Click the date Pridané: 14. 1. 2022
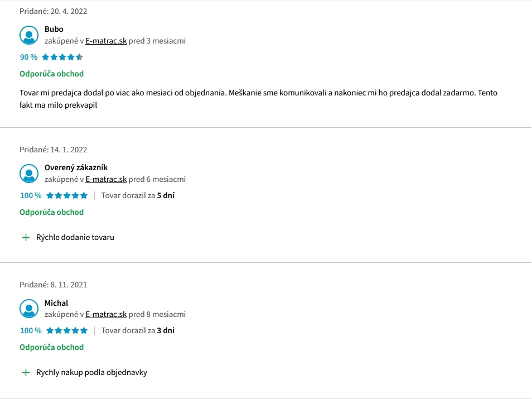The height and width of the screenshot is (399, 532). (x=54, y=150)
